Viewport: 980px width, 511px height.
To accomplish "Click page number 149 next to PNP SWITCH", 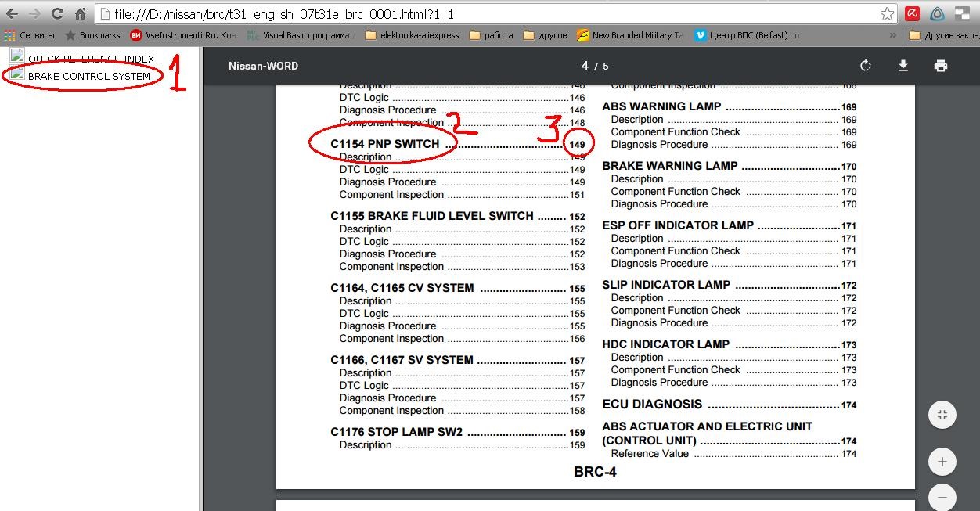I will (577, 145).
